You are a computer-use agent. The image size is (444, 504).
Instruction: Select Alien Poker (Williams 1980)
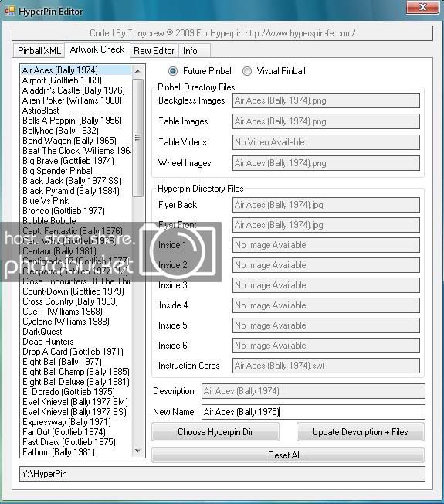pos(76,100)
